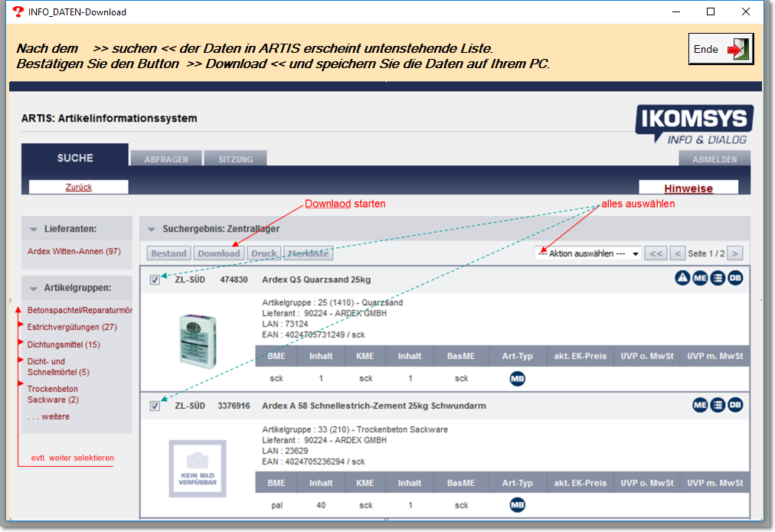Switch to the SITZUNG tab

point(235,159)
